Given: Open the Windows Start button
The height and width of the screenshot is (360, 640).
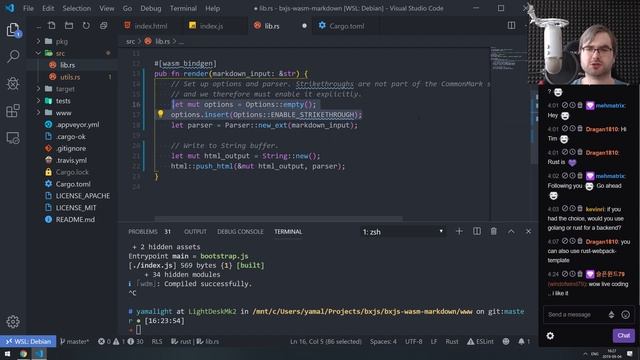Looking at the screenshot, I should tap(7, 353).
